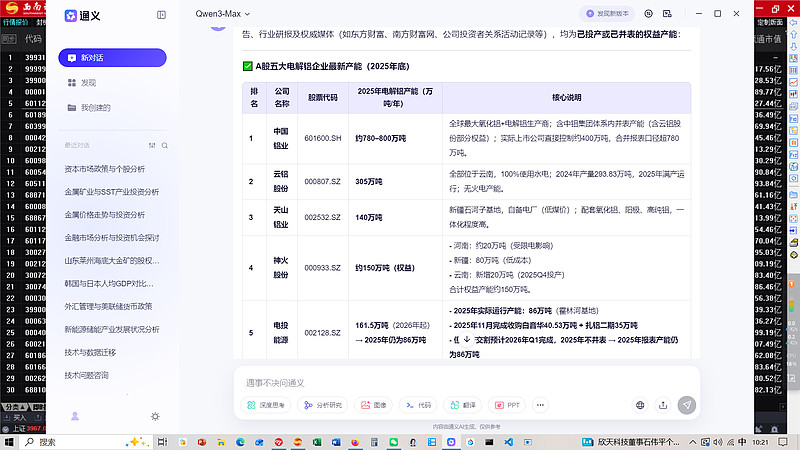Open the user profile icon in sidebar
The height and width of the screenshot is (450, 800).
click(74, 416)
